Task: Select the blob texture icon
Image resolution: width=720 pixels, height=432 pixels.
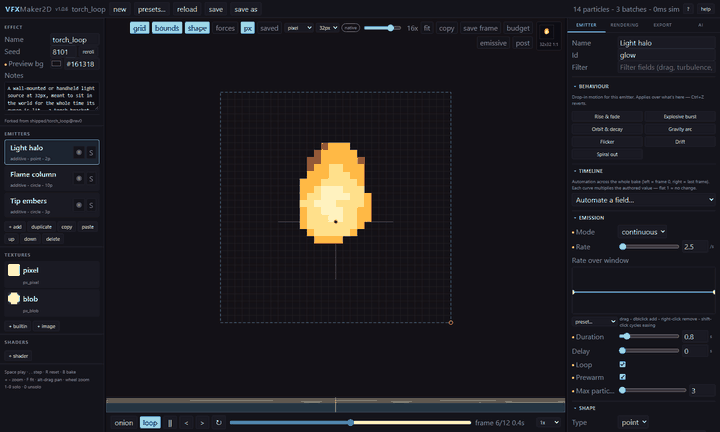Action: [14, 299]
